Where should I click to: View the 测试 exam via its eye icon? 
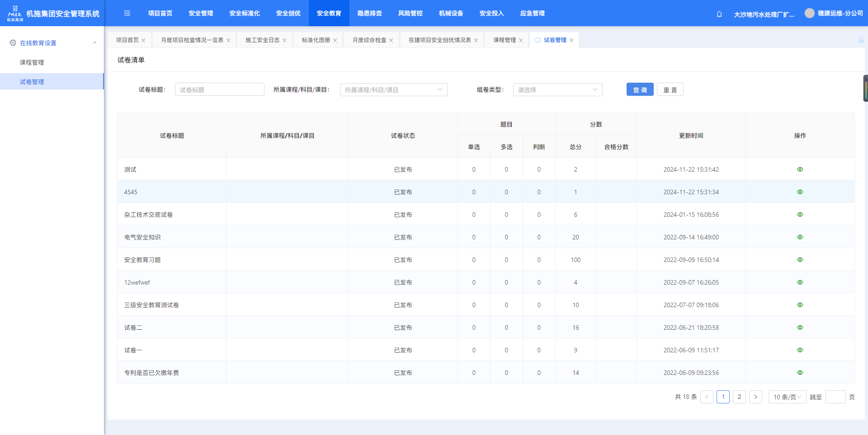[x=800, y=169]
